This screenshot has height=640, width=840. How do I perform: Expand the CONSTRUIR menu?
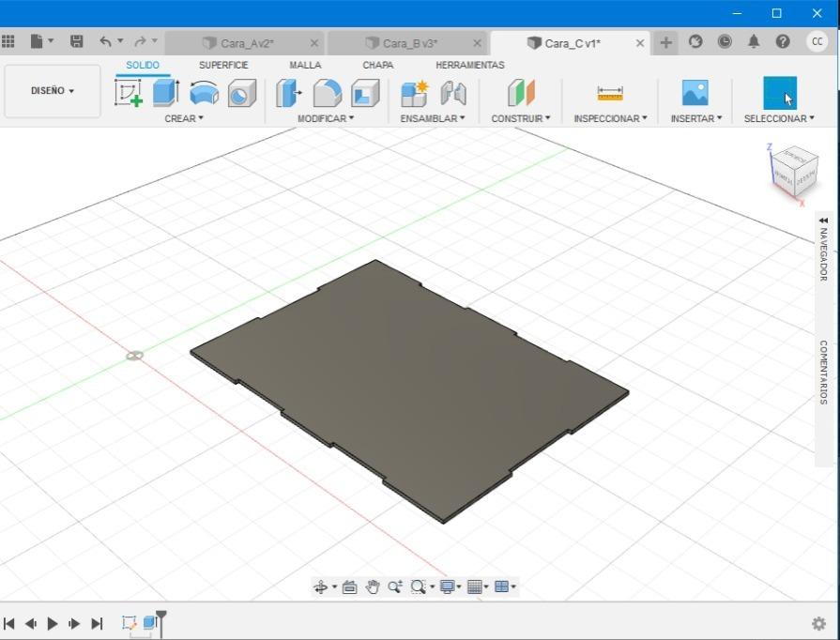pos(521,118)
